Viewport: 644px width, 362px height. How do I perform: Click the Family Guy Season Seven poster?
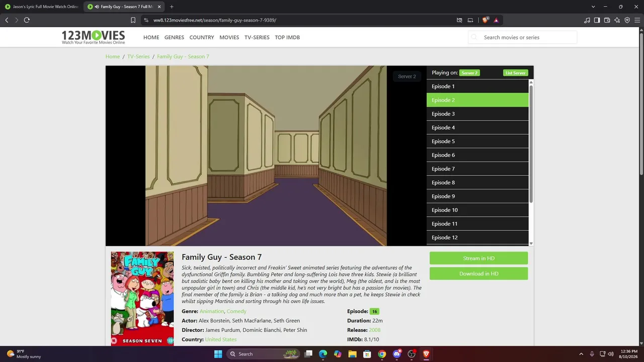(142, 299)
